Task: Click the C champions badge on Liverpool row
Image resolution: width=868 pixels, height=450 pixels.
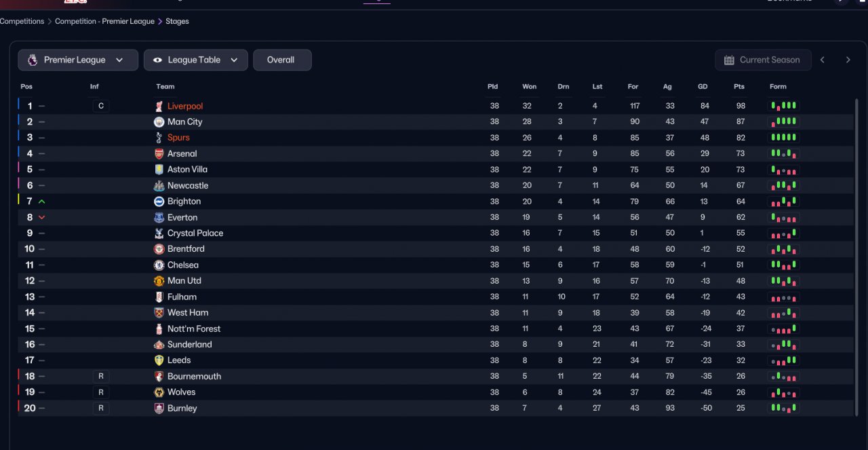Action: click(101, 106)
